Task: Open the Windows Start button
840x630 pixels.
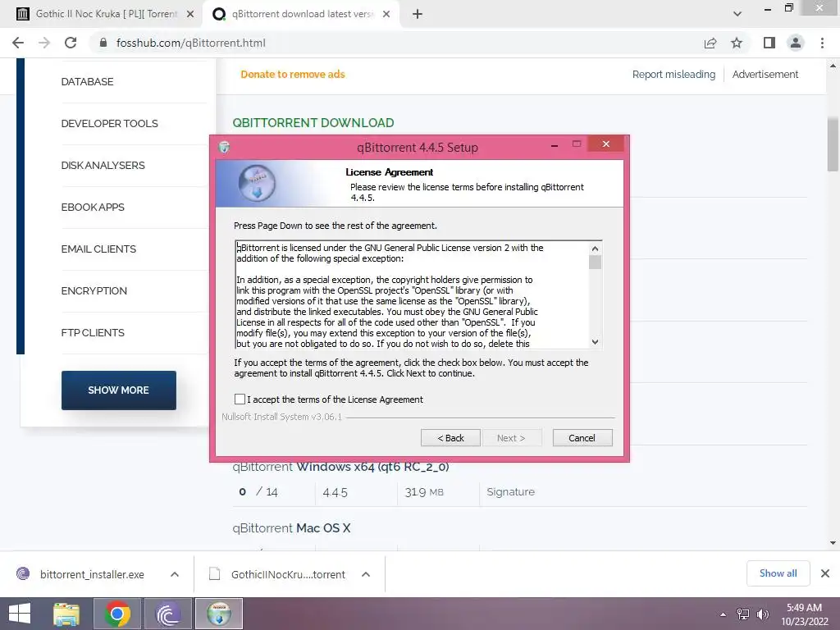Action: click(x=20, y=614)
